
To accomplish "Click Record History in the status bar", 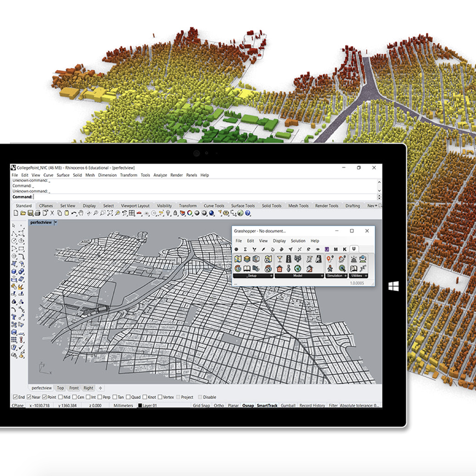I will coord(312,407).
